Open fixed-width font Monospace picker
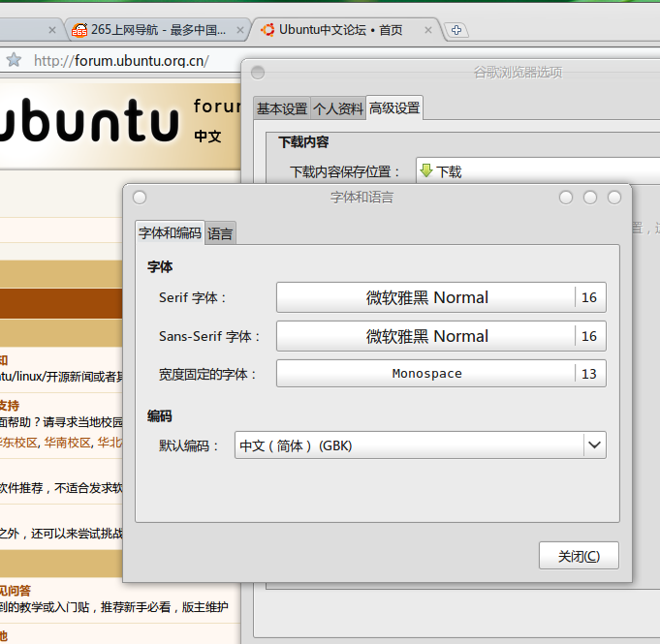 click(441, 373)
